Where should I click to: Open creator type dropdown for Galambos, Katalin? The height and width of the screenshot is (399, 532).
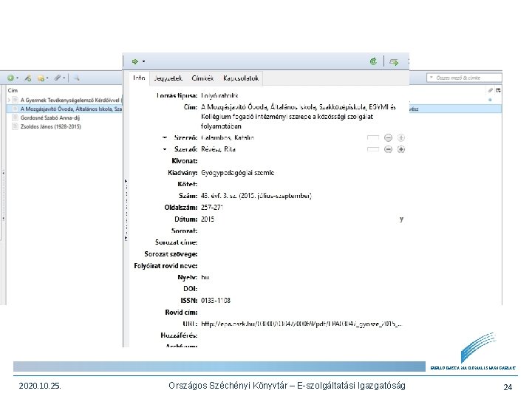(x=165, y=137)
